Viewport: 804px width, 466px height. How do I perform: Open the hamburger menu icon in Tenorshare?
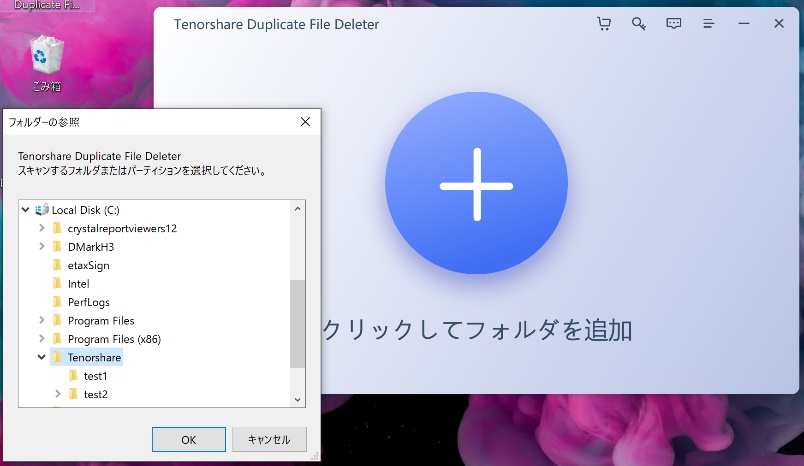709,24
